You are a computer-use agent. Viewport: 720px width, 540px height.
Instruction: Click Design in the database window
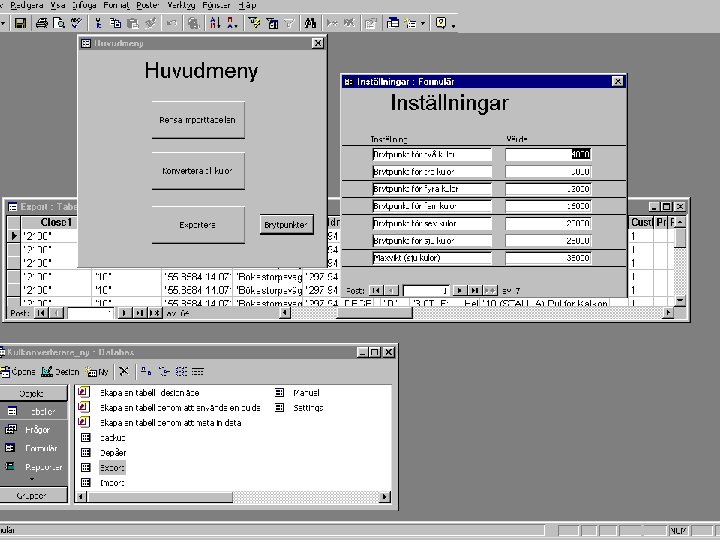[x=60, y=371]
